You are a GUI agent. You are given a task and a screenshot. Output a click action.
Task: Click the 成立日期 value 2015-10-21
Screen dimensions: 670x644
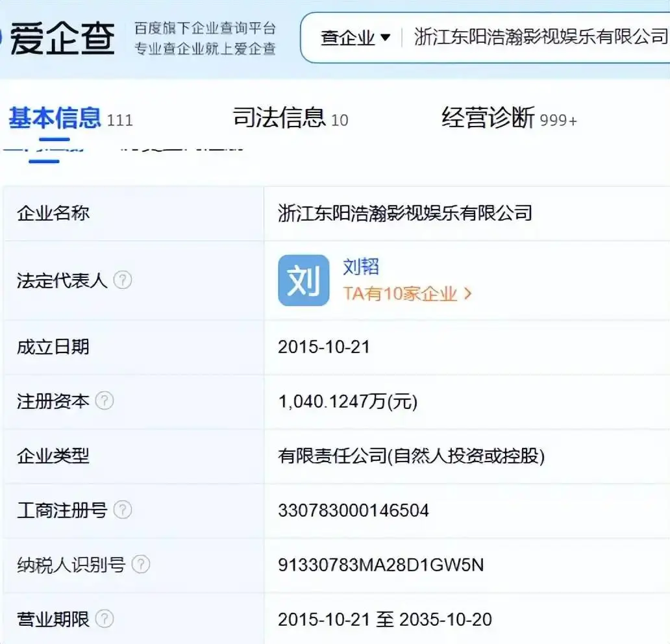point(323,347)
